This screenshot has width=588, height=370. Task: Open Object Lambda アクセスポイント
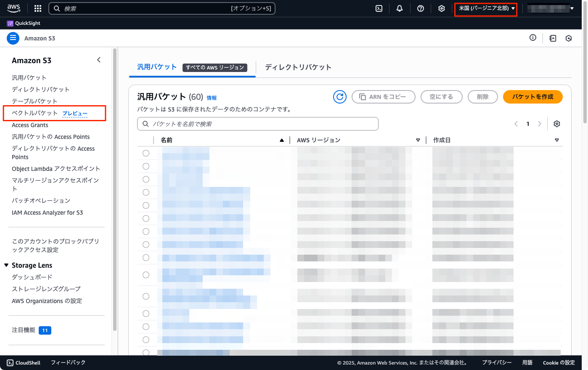(56, 169)
